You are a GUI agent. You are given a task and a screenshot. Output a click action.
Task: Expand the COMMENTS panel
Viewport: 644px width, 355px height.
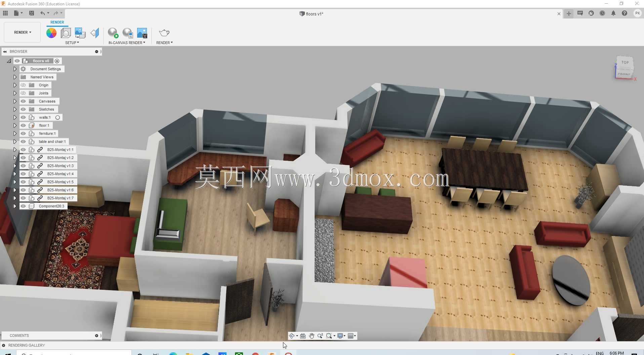[96, 336]
